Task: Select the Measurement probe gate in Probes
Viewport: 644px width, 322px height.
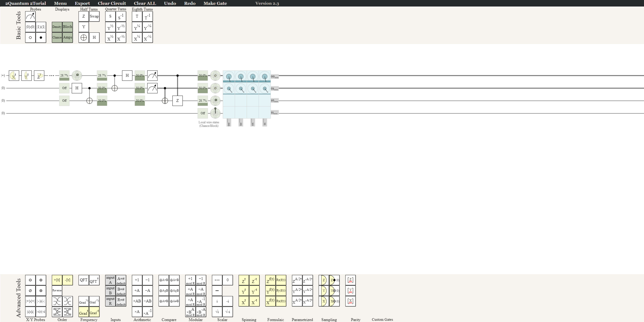Action: click(30, 16)
